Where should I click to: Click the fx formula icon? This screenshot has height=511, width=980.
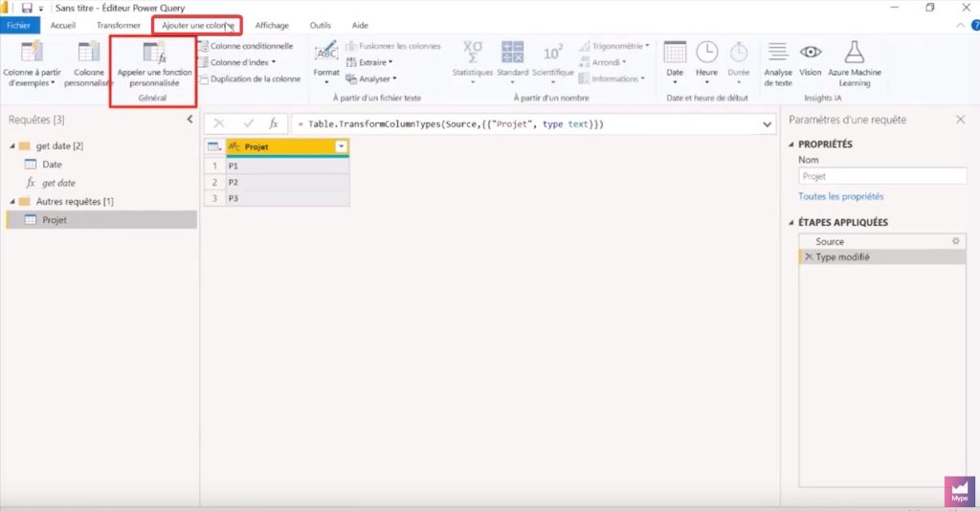tap(274, 123)
